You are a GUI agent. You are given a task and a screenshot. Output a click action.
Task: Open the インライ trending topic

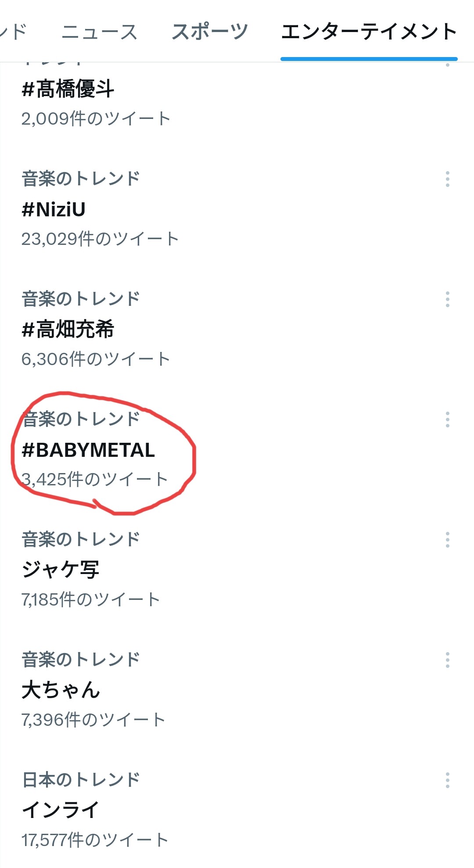coord(61,811)
